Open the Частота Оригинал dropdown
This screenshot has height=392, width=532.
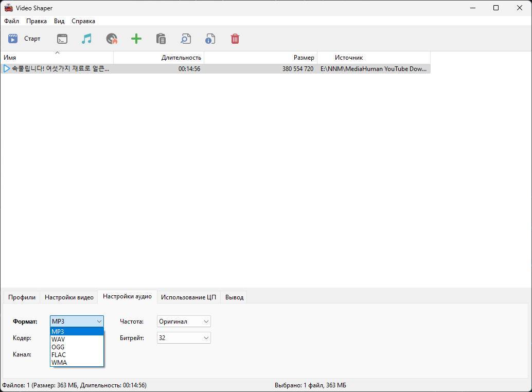(x=184, y=321)
